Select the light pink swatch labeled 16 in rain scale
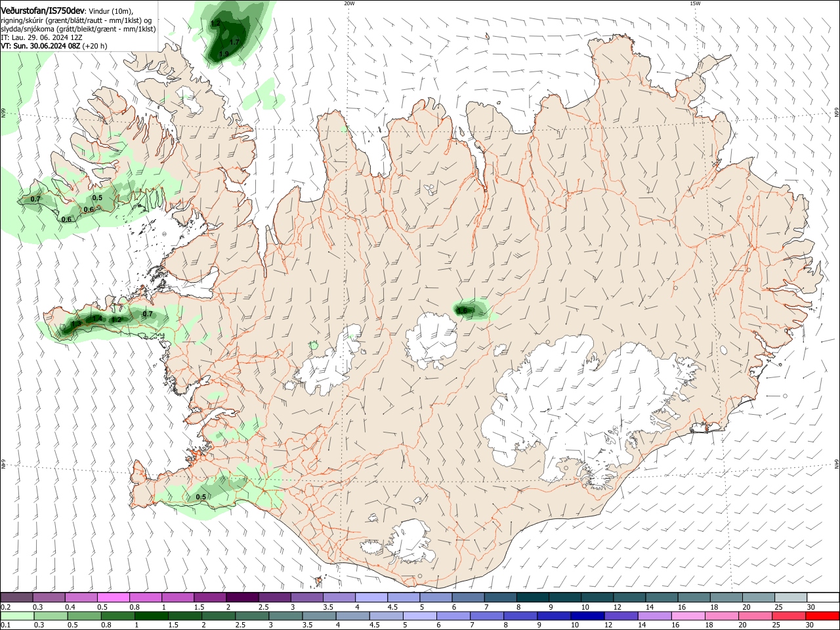This screenshot has height=630, width=840. (x=688, y=616)
